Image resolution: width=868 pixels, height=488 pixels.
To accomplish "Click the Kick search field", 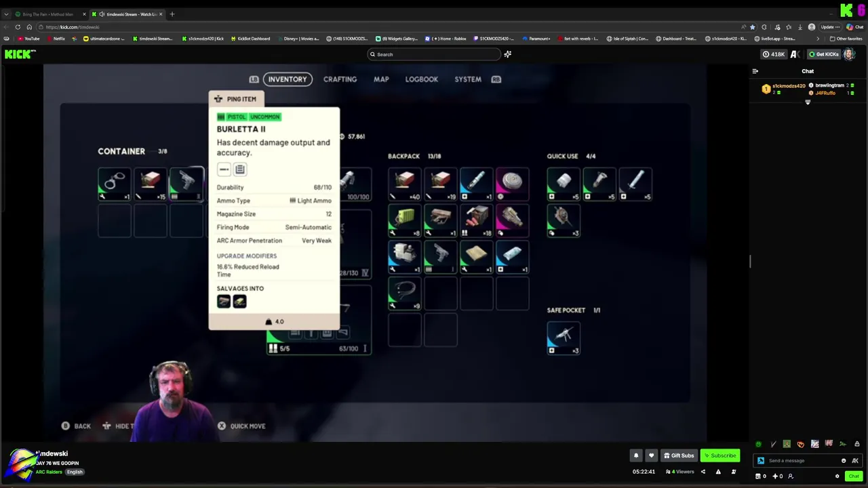I will (x=434, y=54).
